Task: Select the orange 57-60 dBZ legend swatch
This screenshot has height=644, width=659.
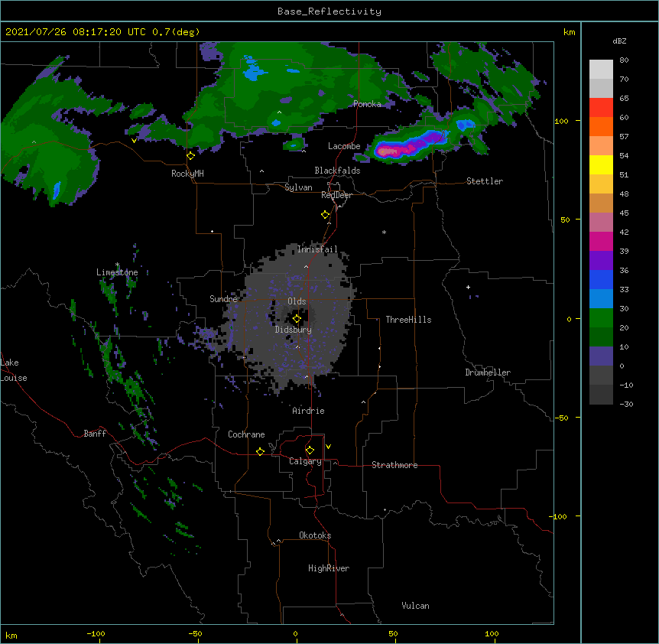Action: [x=601, y=126]
